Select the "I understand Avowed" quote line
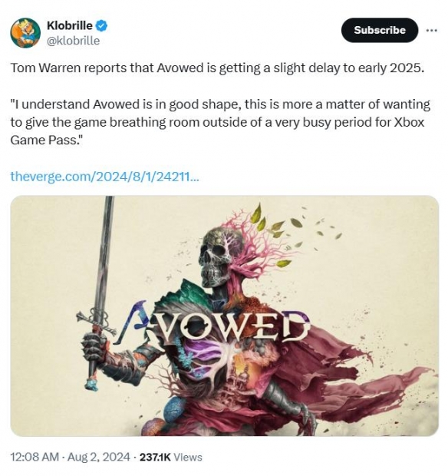The height and width of the screenshot is (476, 448). coord(220,104)
